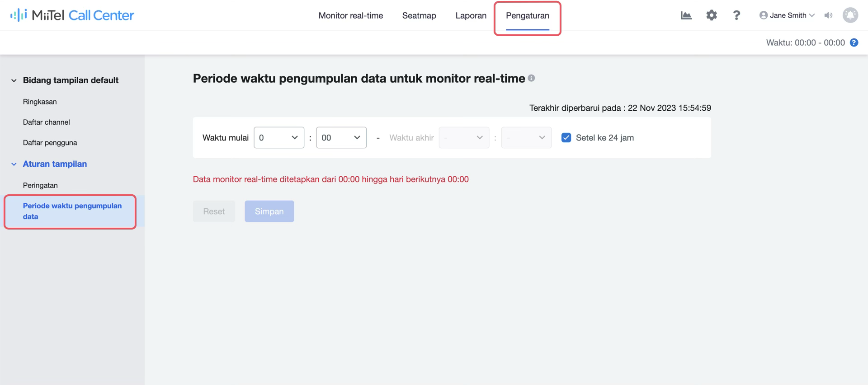Open Daftar channel in the sidebar
Screen dimensions: 868x385
[x=47, y=122]
